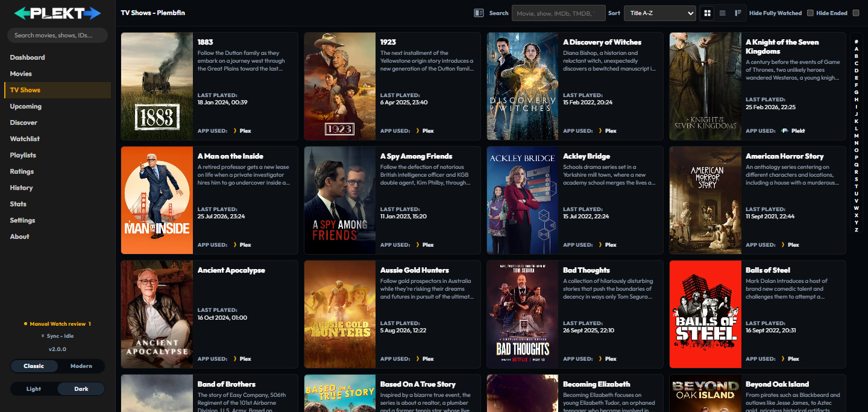Select the Classic layout toggle

(34, 366)
